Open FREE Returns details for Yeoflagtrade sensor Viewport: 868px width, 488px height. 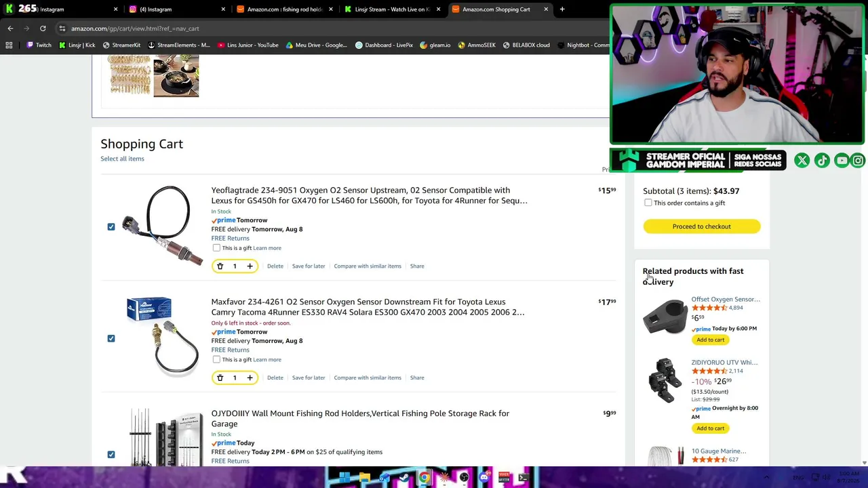pos(230,239)
